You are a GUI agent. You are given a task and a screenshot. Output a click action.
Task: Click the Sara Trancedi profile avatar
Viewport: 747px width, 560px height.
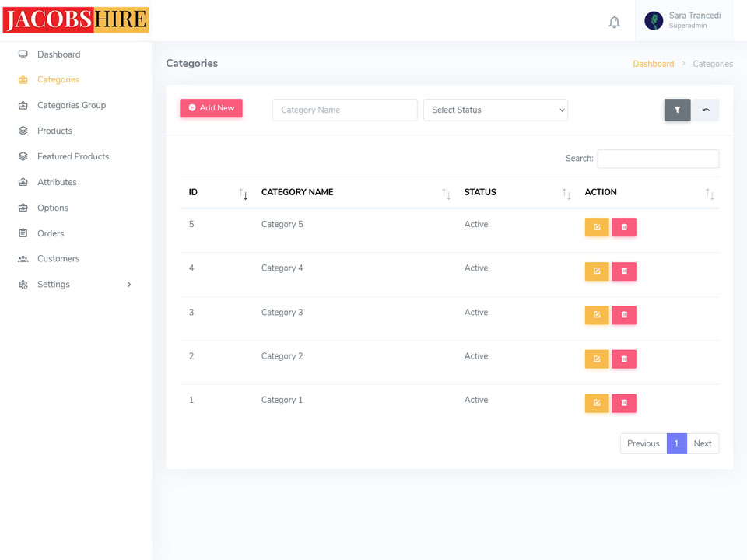[654, 21]
